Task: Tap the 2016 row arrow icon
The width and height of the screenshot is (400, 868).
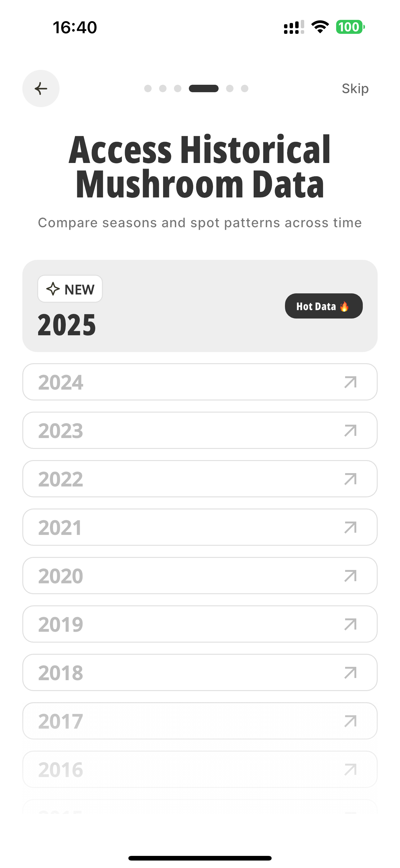Action: coord(350,769)
